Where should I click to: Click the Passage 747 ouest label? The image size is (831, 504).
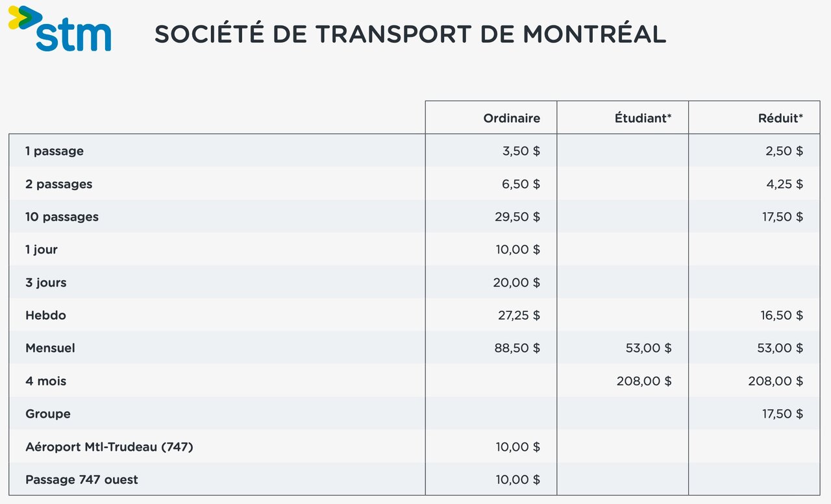pos(82,480)
